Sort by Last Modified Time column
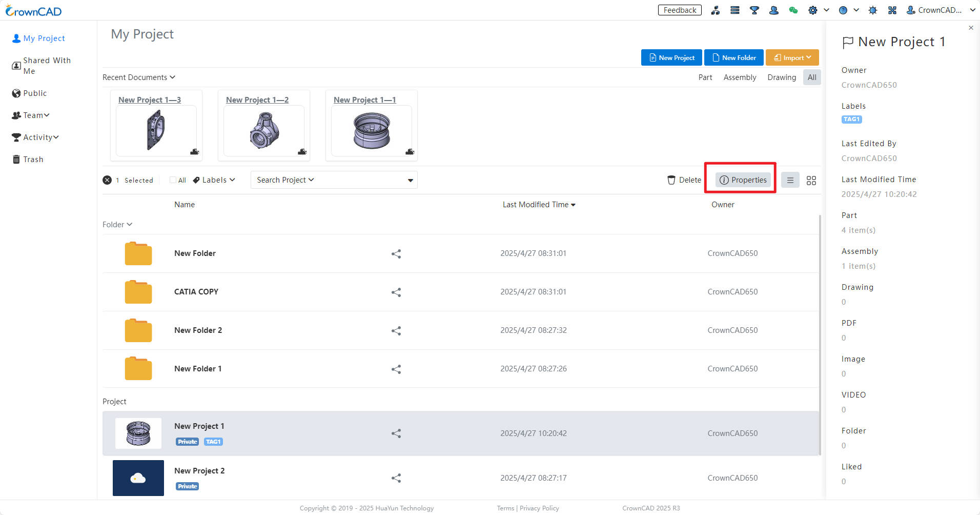Screen dimensions: 980x515 pos(539,205)
